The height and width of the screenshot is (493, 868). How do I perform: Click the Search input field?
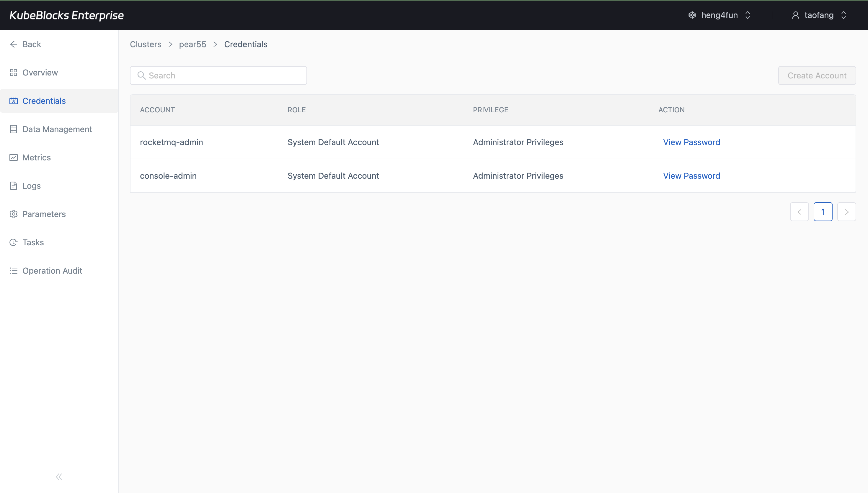(218, 75)
